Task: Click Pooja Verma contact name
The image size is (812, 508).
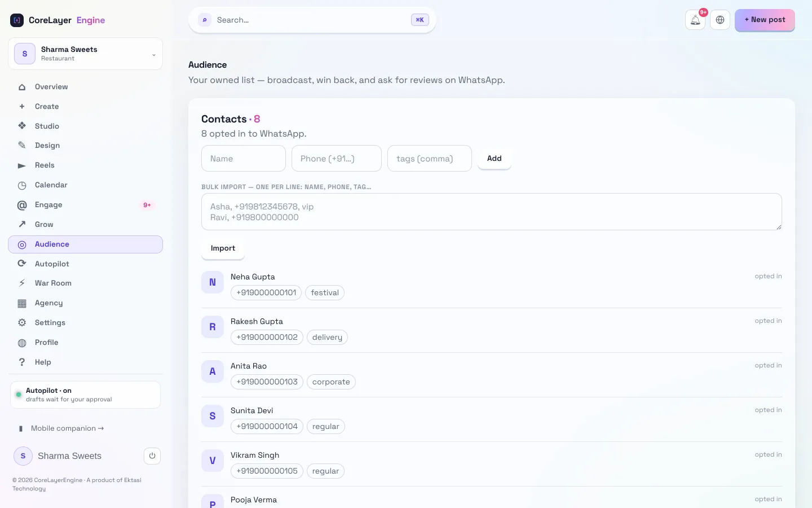Action: click(254, 500)
